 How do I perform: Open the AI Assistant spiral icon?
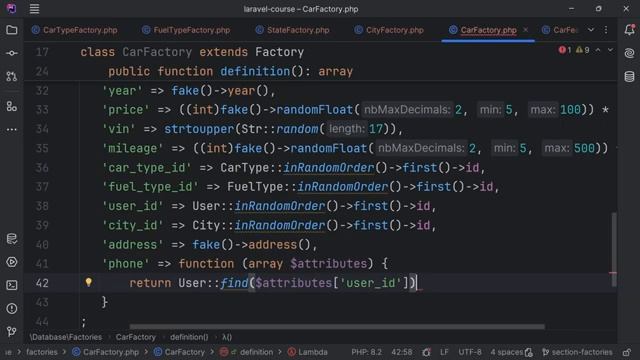[629, 53]
